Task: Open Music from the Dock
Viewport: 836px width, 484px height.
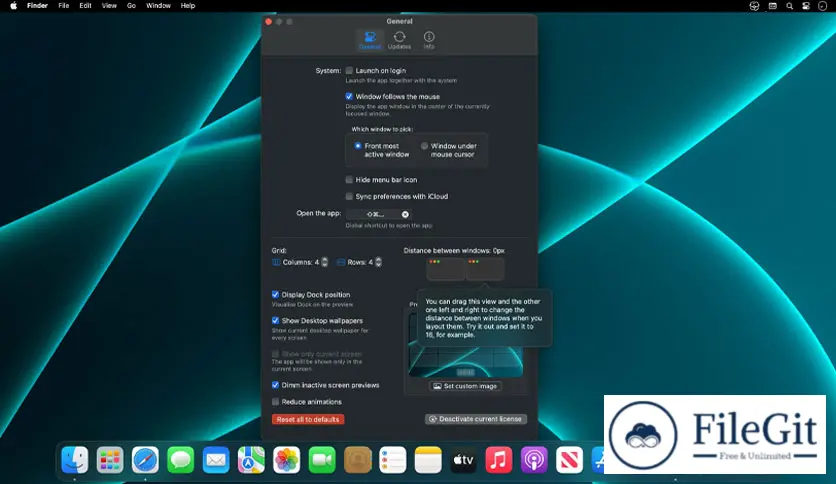Action: (x=499, y=459)
